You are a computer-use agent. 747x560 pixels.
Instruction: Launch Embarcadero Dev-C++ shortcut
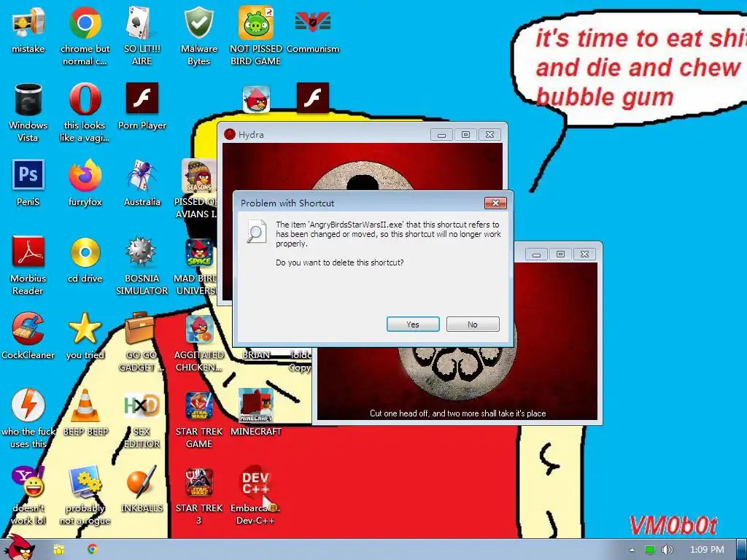point(256,495)
